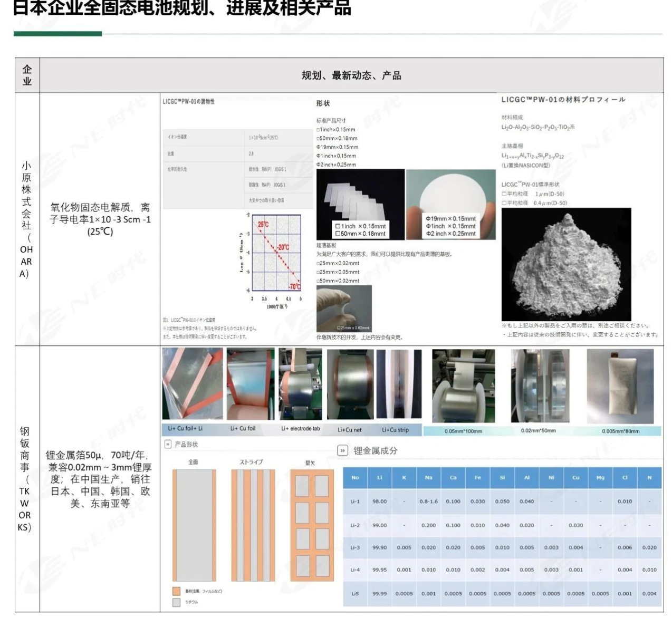Viewport: 672px width, 617px height.
Task: Click the 'Mg' column header
Action: [600, 478]
